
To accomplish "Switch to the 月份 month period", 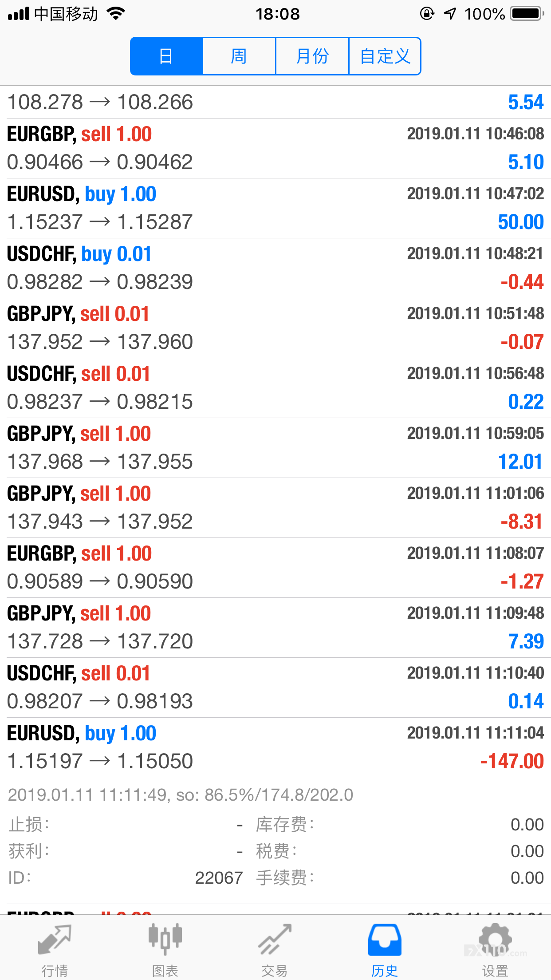I will pos(312,56).
